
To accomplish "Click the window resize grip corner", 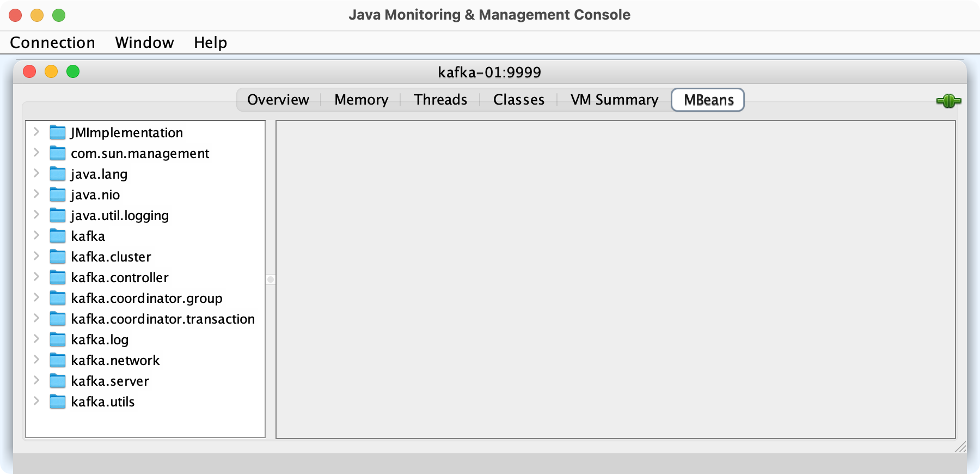I will [960, 447].
